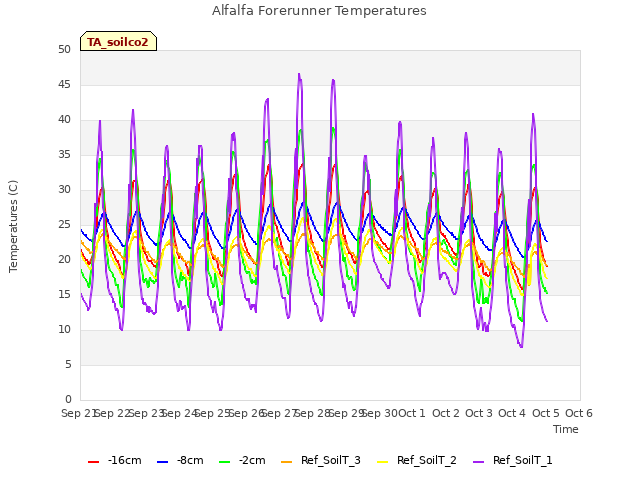The height and width of the screenshot is (480, 640).
Task: Click the blue -8cm legend color marker
Action: click(x=162, y=462)
